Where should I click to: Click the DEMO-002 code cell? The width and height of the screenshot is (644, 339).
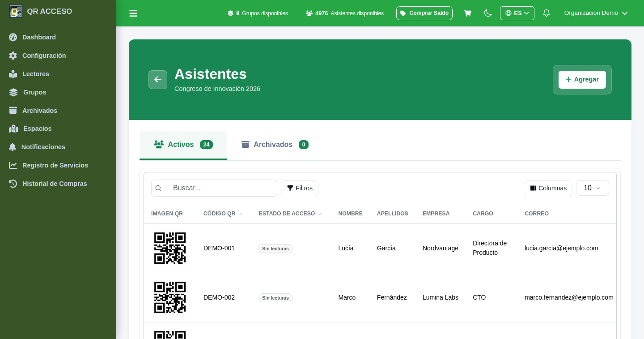coord(219,297)
